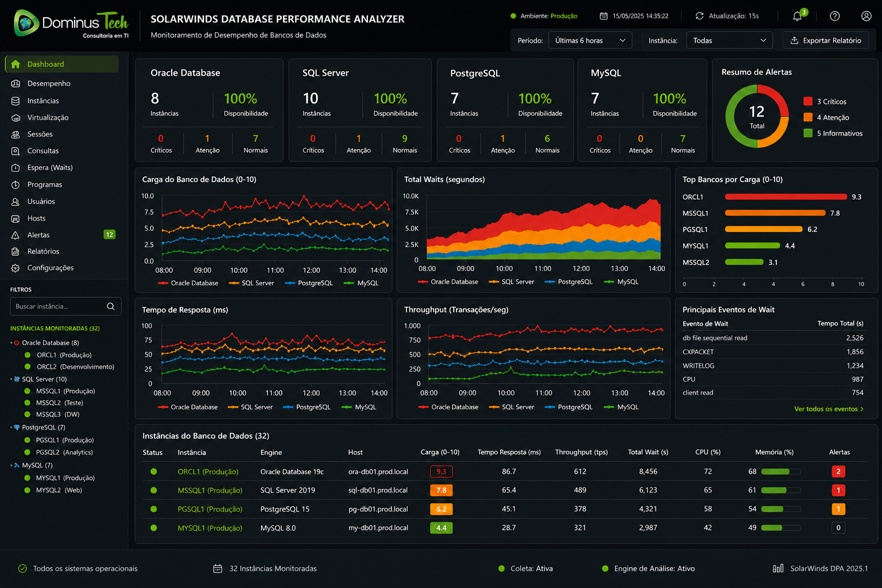Open the notifications bell icon
Viewport: 882px width, 588px height.
(797, 16)
